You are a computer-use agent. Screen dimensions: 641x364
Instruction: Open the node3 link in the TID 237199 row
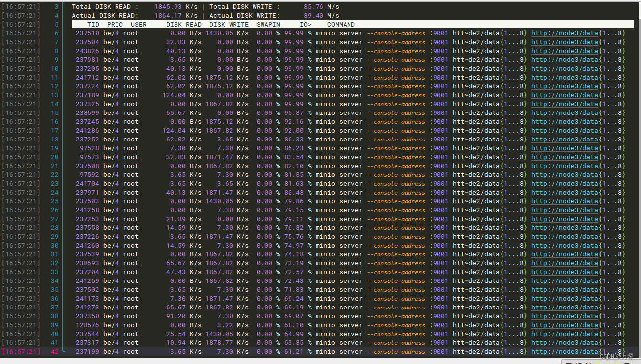pos(565,352)
